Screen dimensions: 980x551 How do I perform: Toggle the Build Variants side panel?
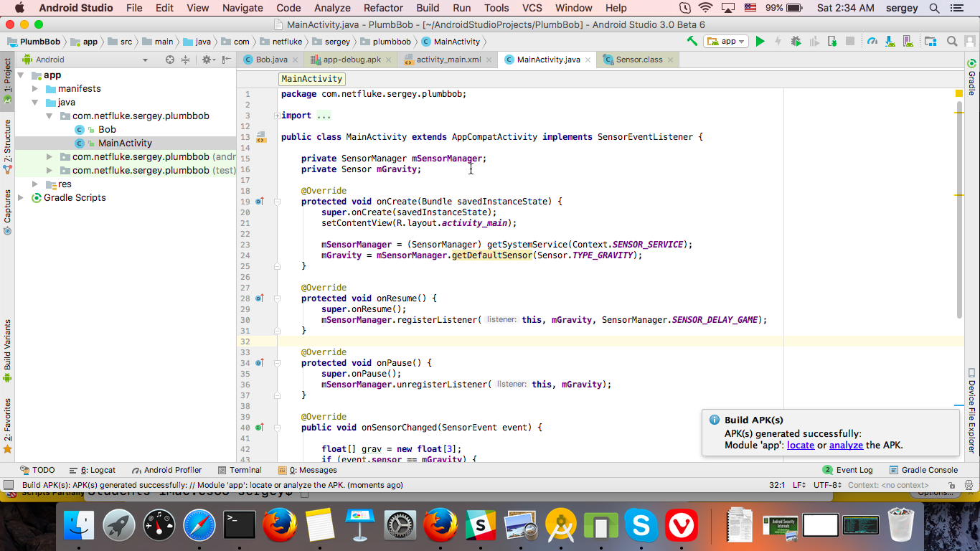pyautogui.click(x=7, y=350)
